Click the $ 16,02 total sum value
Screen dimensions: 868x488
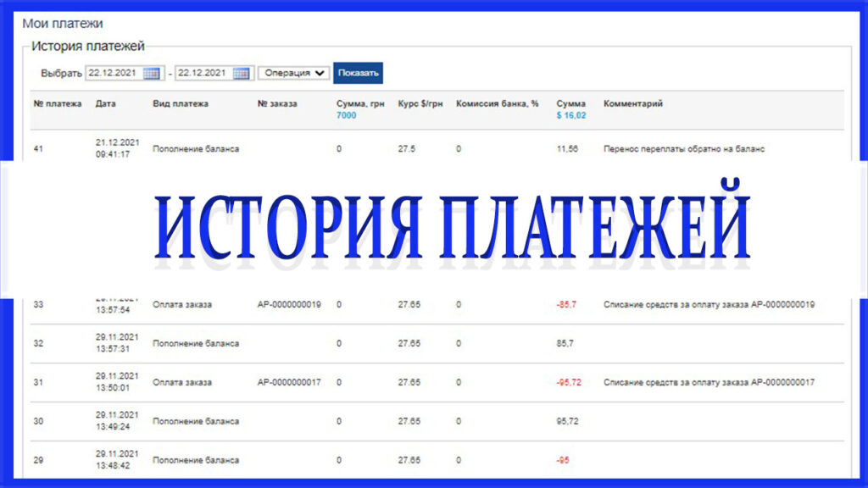570,116
